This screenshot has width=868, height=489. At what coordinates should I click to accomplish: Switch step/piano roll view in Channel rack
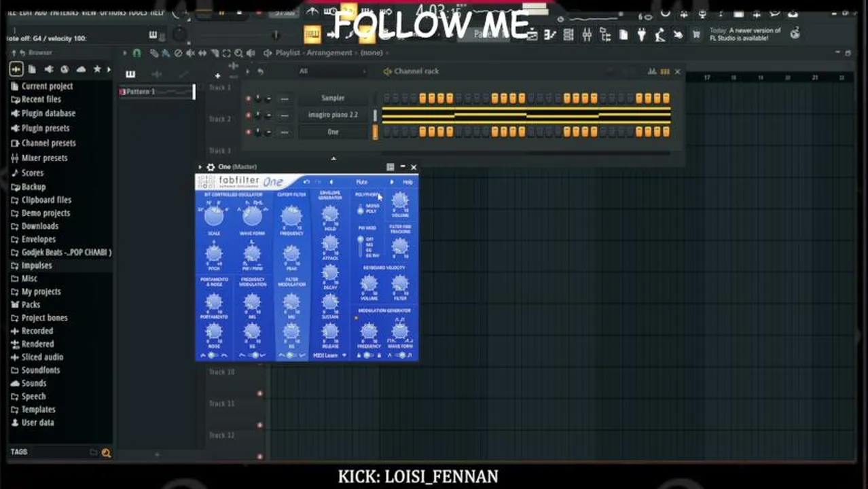(x=665, y=71)
